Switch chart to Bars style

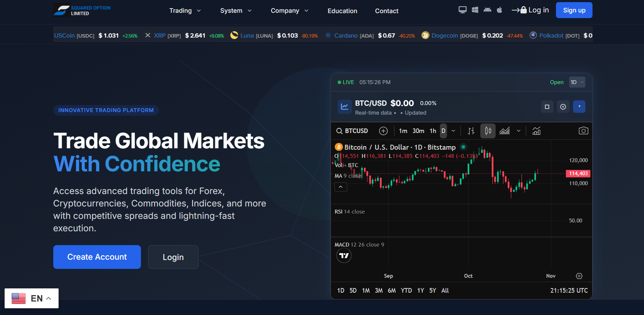click(x=471, y=131)
